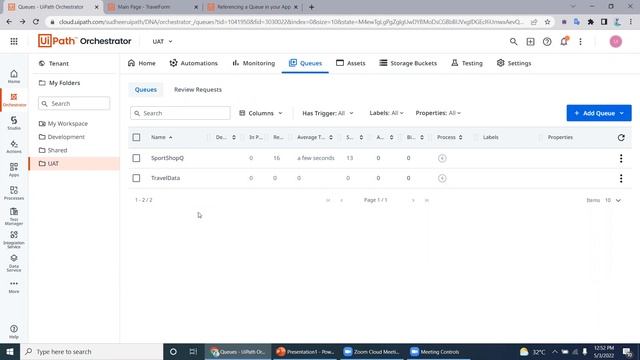This screenshot has width=640, height=360.
Task: Open the apps grid launcher icon
Action: pyautogui.click(x=14, y=41)
